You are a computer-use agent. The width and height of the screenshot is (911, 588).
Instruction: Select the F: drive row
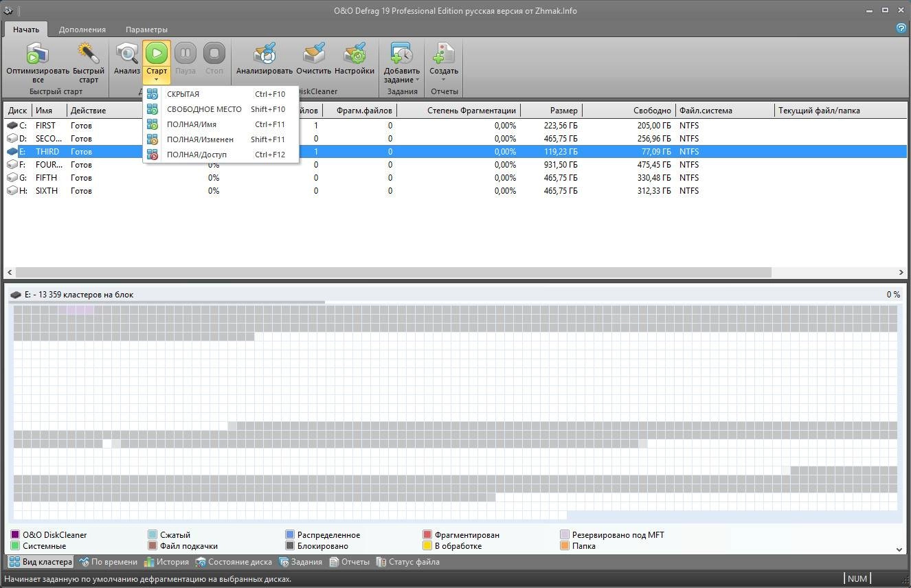click(455, 165)
